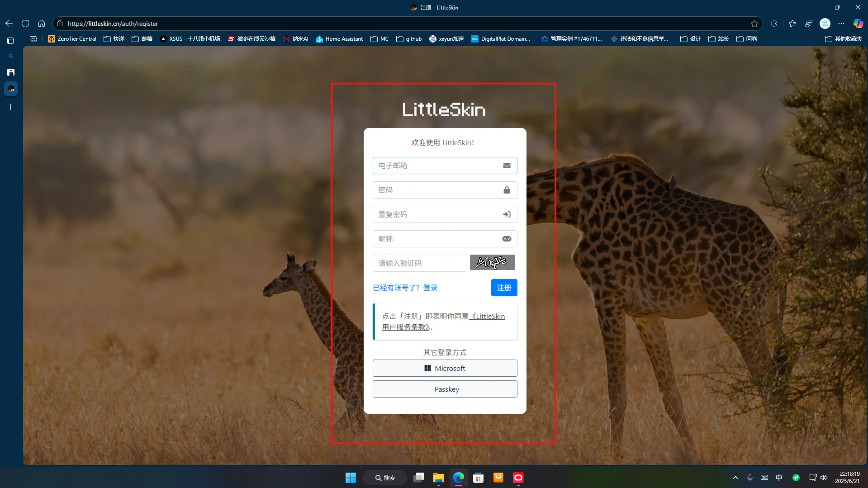The height and width of the screenshot is (488, 868).
Task: Click the browser back arrow
Action: click(9, 24)
